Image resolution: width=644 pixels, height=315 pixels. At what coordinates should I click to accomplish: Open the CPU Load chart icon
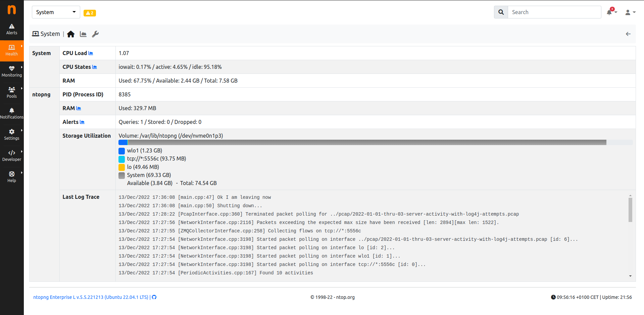click(91, 53)
